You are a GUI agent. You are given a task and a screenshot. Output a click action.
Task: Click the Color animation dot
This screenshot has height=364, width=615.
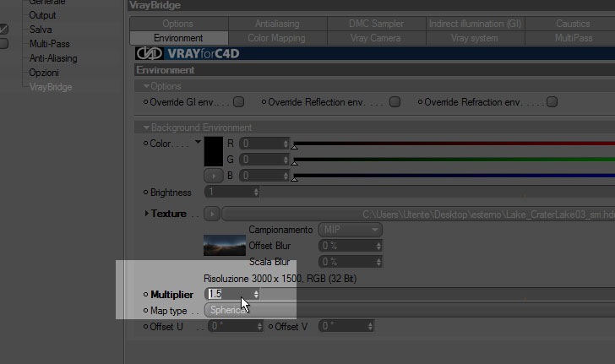point(145,144)
